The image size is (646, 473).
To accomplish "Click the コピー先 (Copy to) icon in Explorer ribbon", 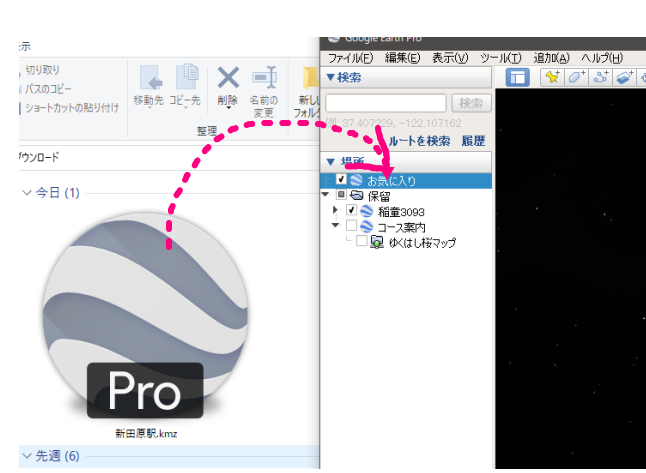I will tap(187, 76).
